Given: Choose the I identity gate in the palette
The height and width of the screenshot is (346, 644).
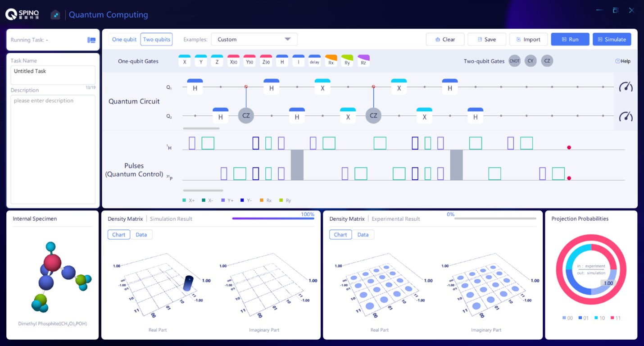Looking at the screenshot, I should point(298,61).
